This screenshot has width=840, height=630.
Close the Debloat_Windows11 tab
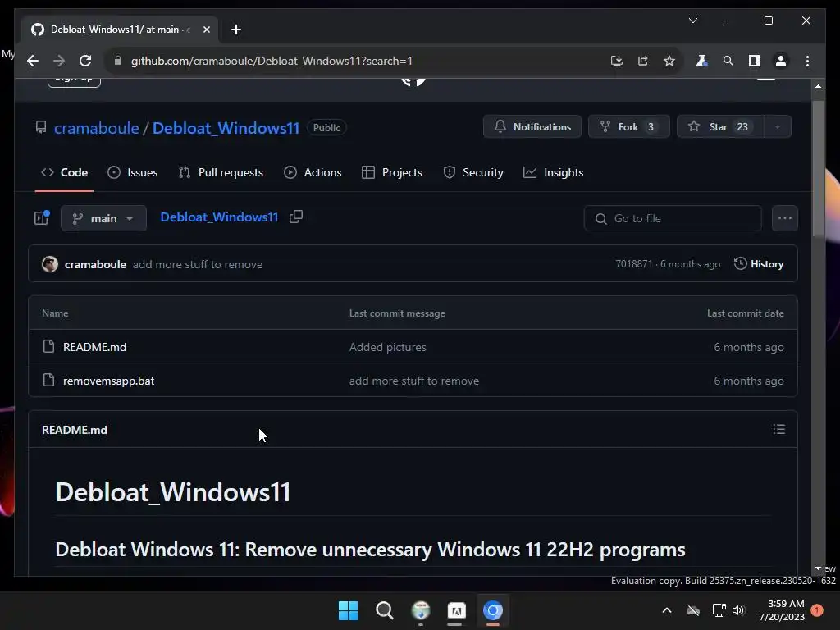pyautogui.click(x=207, y=30)
